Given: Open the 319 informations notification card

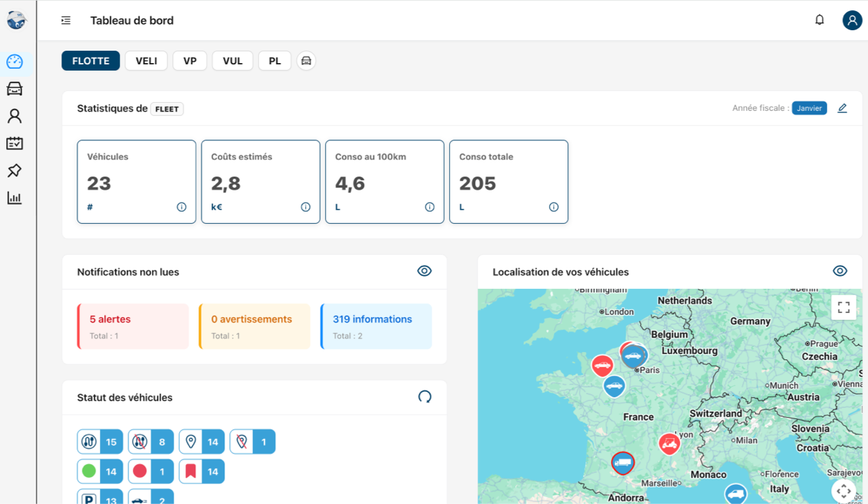Looking at the screenshot, I should 376,327.
